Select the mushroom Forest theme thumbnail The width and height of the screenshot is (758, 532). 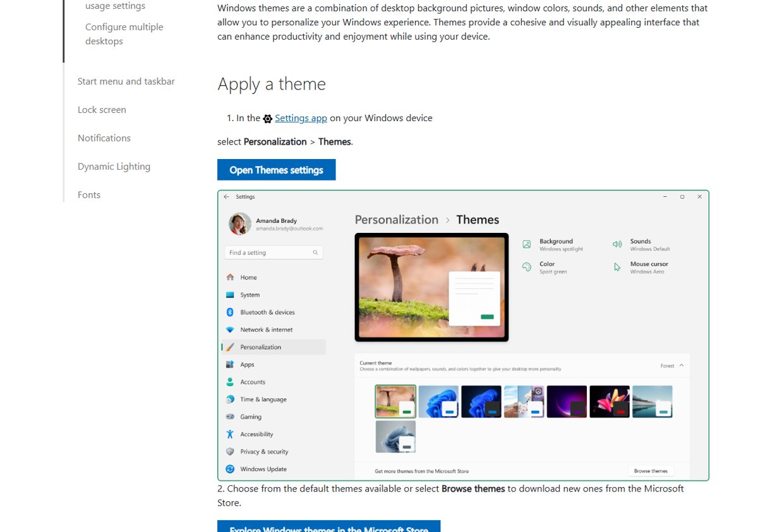pyautogui.click(x=395, y=401)
